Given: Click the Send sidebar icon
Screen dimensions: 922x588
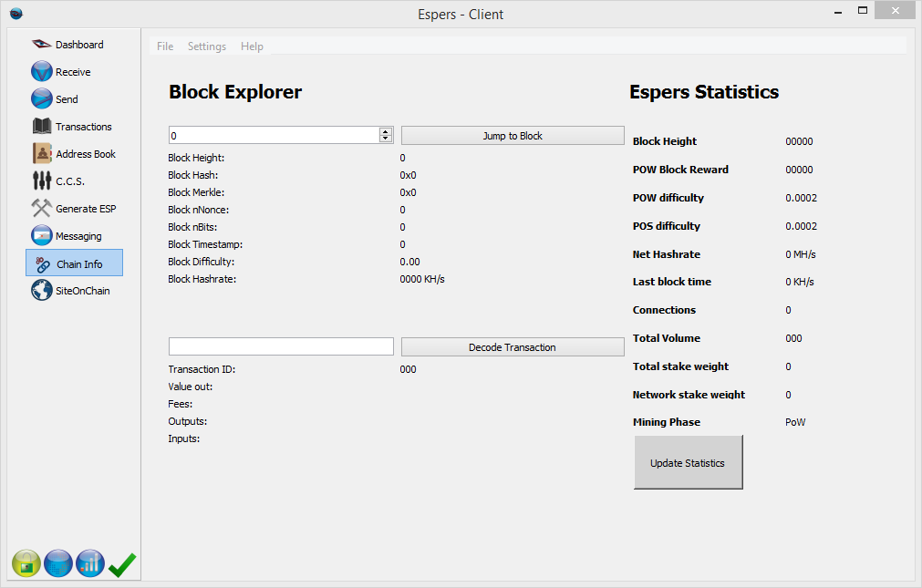Looking at the screenshot, I should [42, 98].
